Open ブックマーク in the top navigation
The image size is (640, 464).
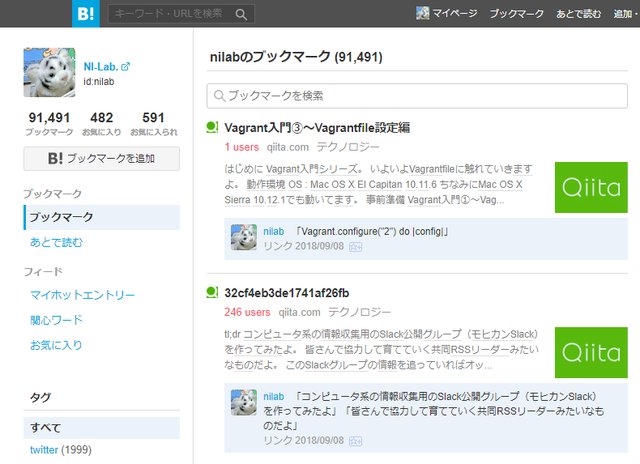click(516, 13)
